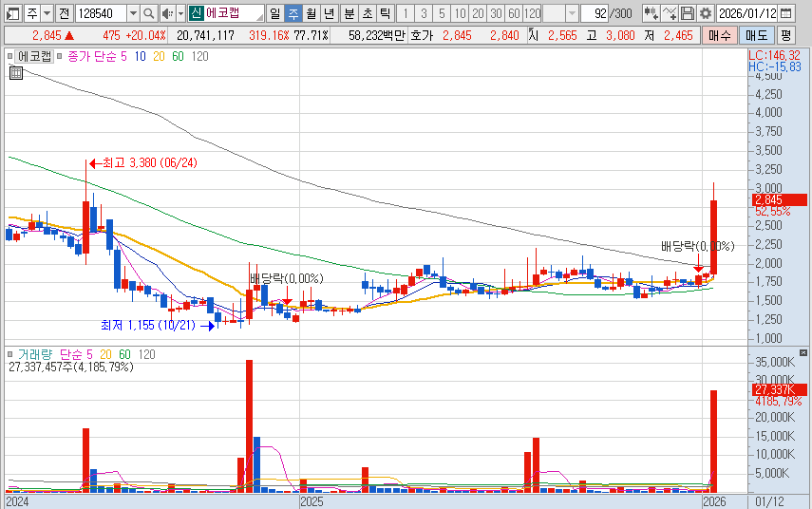Open the custom interval combo box
Viewport: 812px width, 509px height.
point(561,13)
